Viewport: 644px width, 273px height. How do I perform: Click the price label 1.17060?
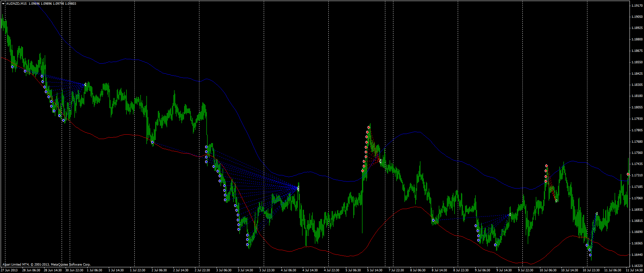[636, 198]
